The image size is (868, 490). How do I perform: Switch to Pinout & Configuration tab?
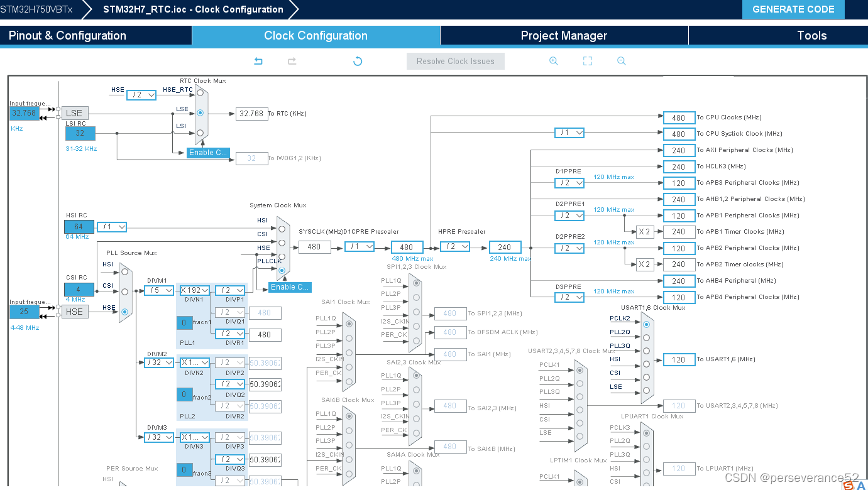(x=96, y=36)
